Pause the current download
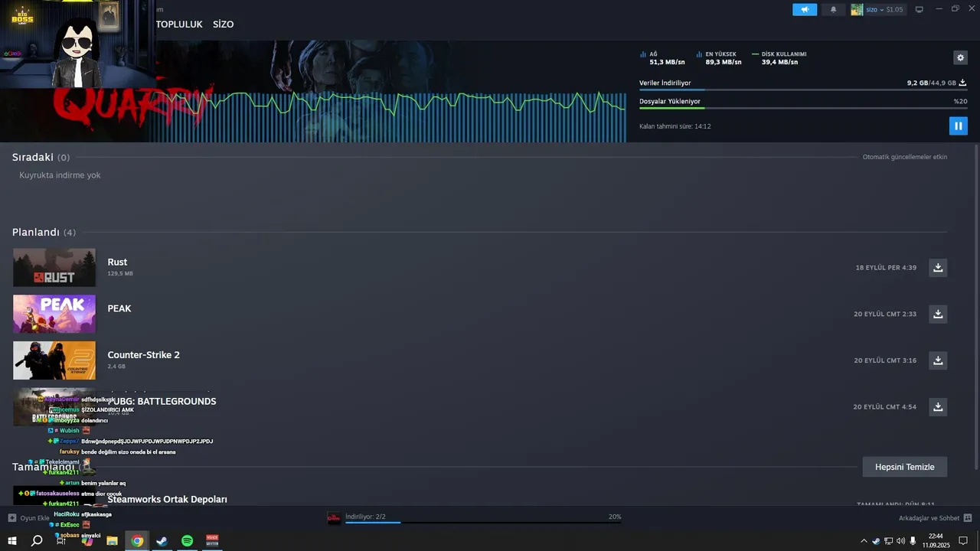Screen dimensions: 980x551 [x=958, y=126]
